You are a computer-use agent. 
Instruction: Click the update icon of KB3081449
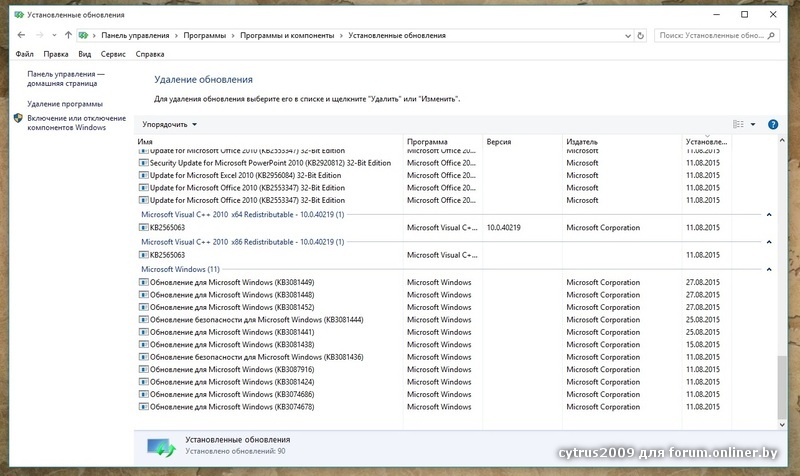click(x=143, y=283)
